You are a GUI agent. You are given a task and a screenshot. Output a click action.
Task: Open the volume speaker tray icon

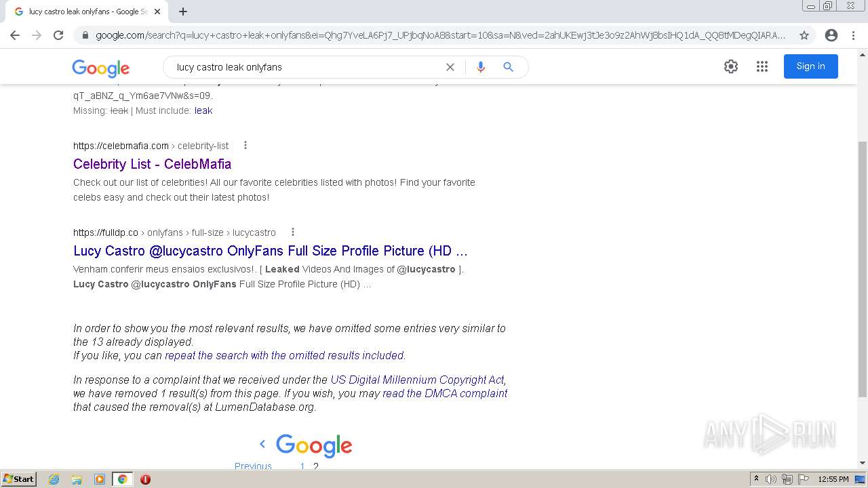771,479
